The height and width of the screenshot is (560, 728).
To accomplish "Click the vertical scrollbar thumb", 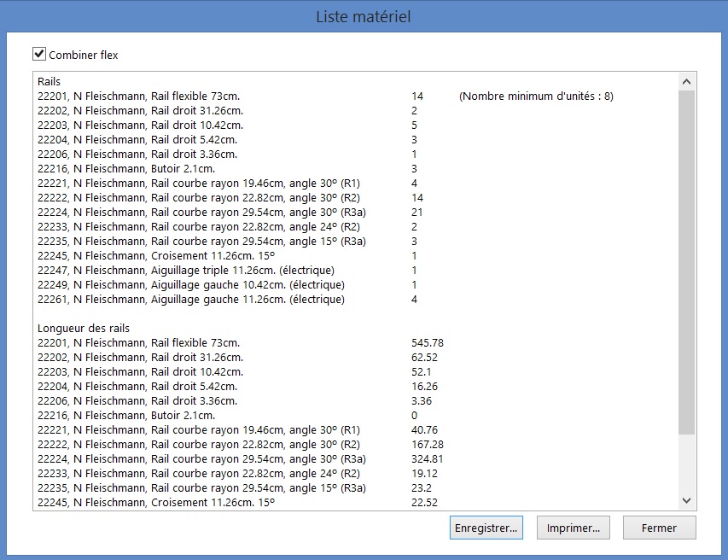I will tap(687, 262).
